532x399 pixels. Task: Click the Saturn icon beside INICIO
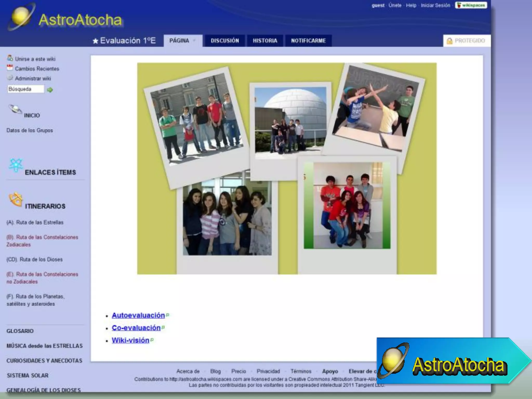(15, 109)
